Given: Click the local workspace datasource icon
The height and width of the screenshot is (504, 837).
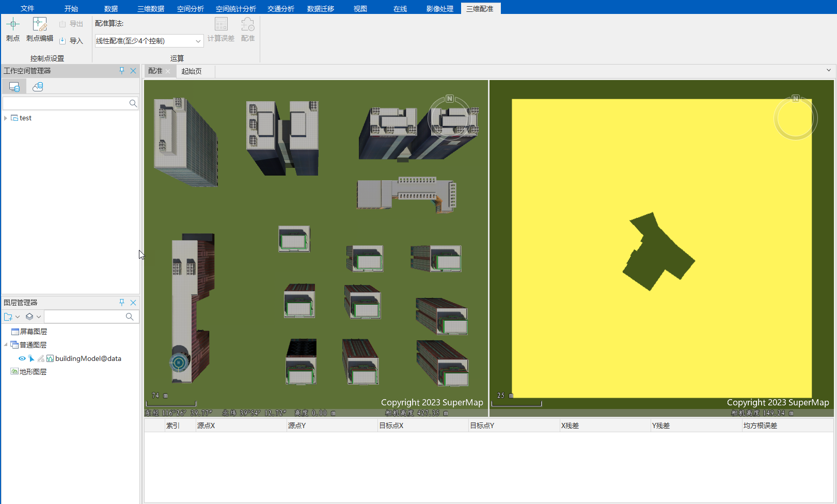Looking at the screenshot, I should (14, 87).
